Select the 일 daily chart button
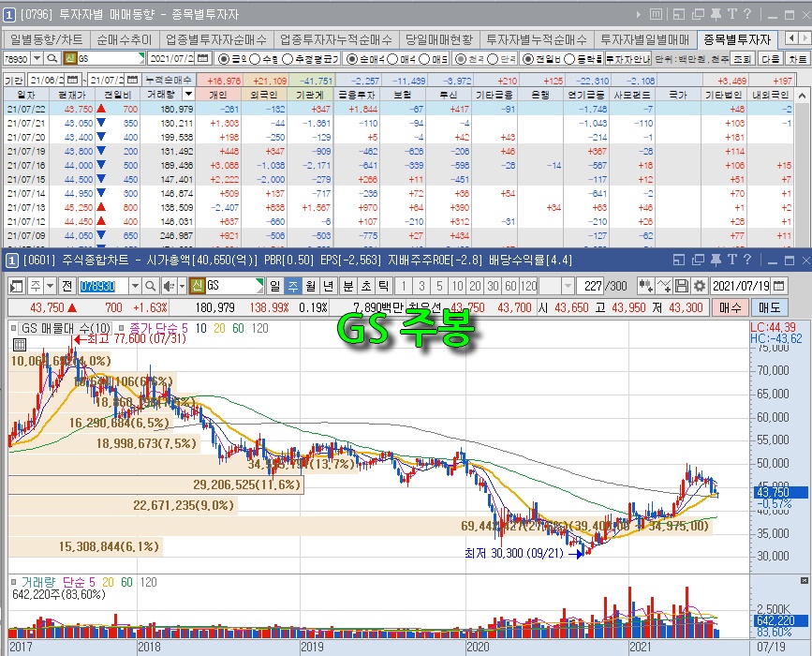 (275, 286)
